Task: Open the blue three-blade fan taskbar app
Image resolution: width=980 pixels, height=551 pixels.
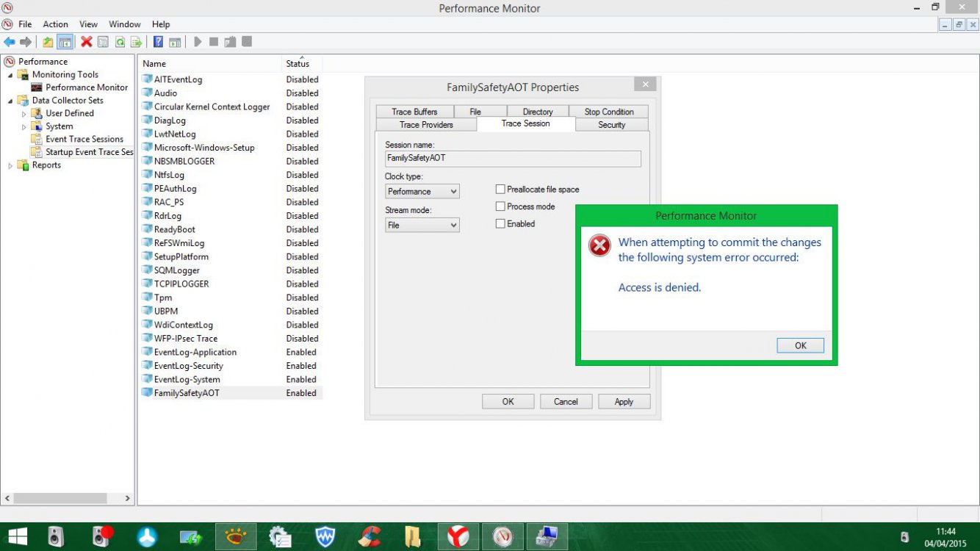Action: pos(147,537)
